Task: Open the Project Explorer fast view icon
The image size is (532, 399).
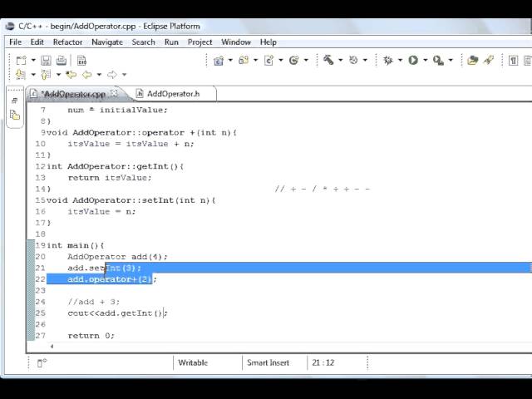Action: tap(15, 116)
